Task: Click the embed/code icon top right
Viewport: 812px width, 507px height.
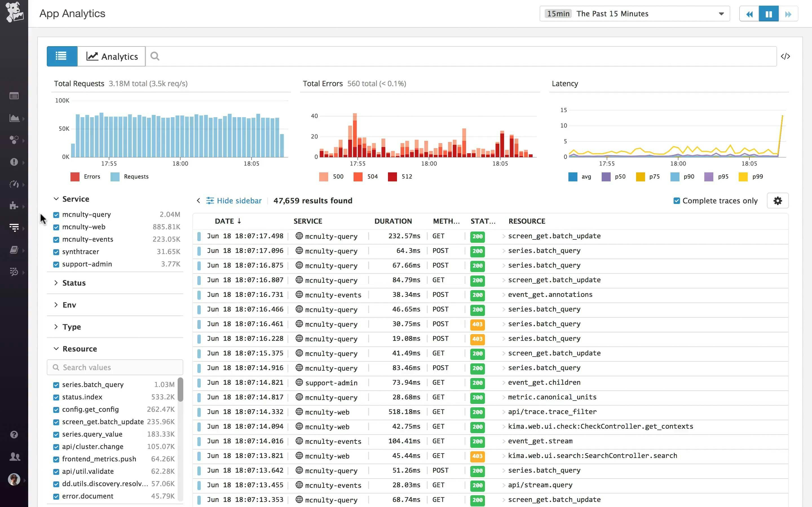Action: [x=786, y=56]
